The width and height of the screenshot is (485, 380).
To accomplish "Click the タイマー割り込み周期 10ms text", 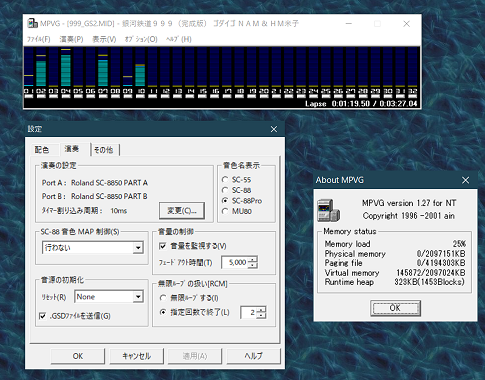I will tap(84, 211).
